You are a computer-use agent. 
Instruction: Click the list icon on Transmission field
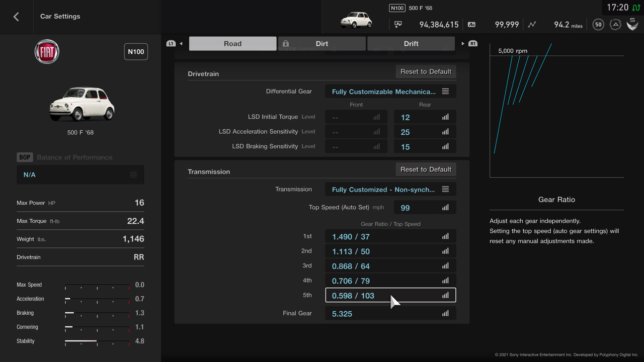tap(445, 190)
